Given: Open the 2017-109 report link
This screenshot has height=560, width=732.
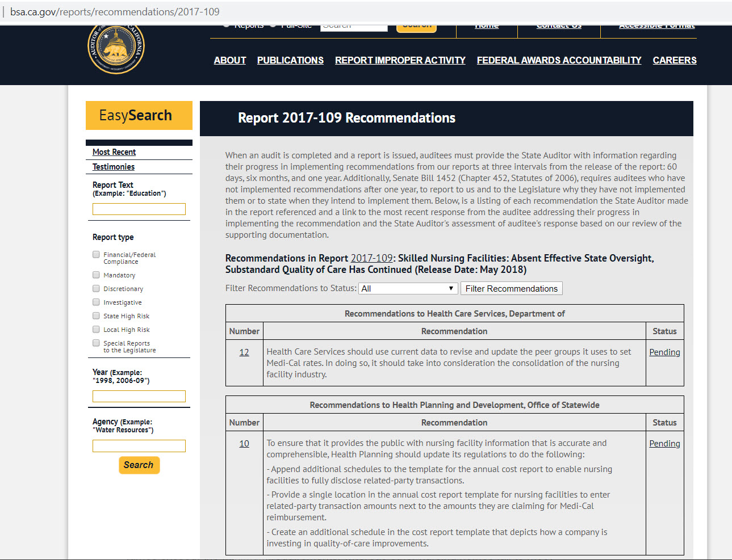Looking at the screenshot, I should [371, 258].
